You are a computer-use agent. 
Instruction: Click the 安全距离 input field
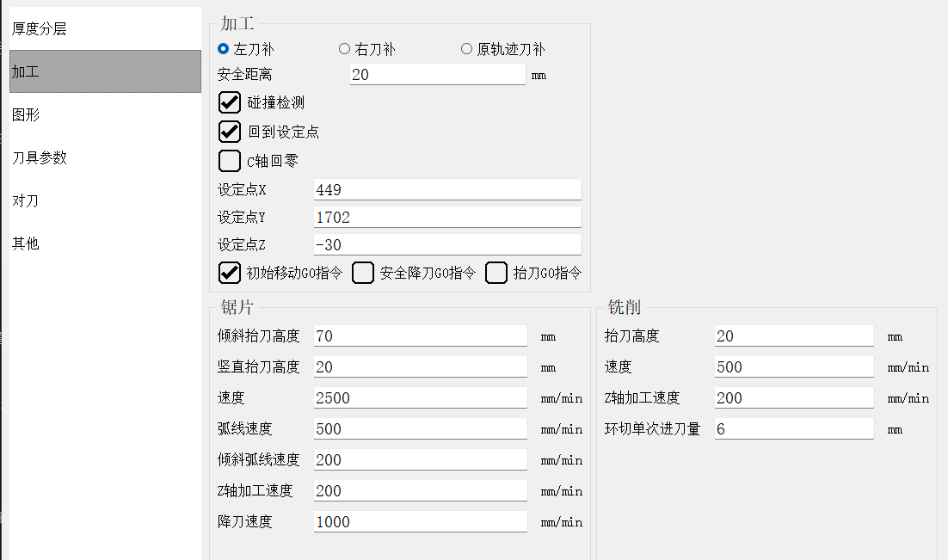coord(437,75)
